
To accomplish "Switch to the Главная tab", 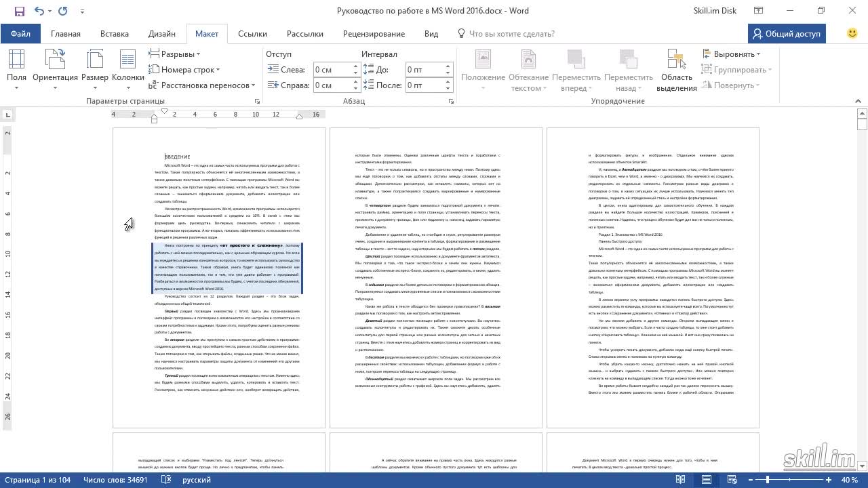I will pos(66,34).
